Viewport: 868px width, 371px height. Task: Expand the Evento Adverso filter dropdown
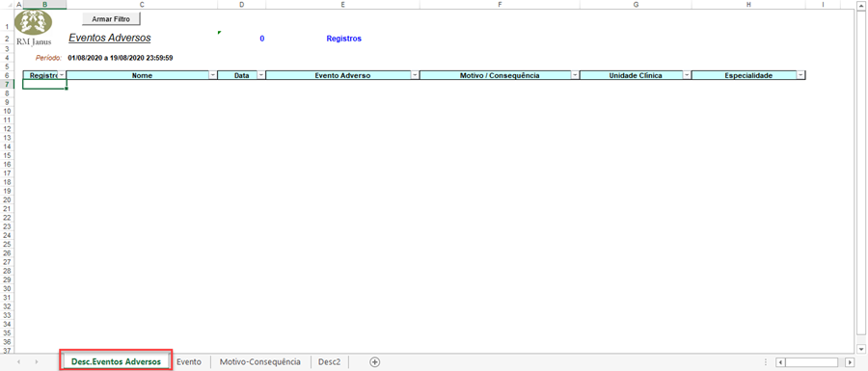pos(415,75)
